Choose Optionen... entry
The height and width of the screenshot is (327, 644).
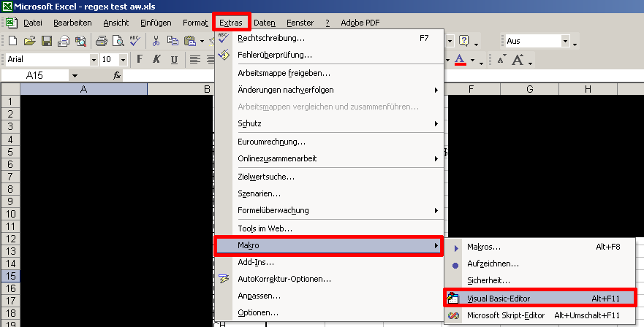[329, 312]
